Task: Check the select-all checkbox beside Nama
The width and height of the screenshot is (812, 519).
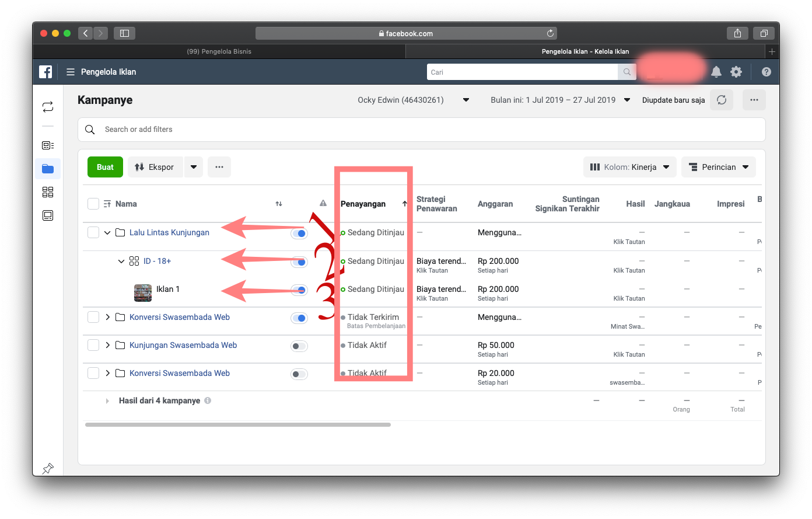Action: click(93, 204)
